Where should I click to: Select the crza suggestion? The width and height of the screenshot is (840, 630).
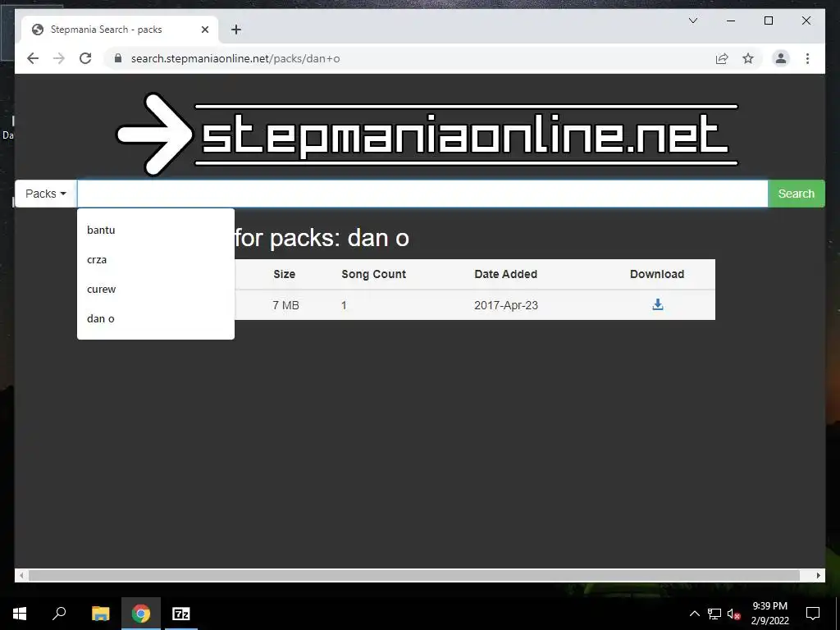coord(155,259)
